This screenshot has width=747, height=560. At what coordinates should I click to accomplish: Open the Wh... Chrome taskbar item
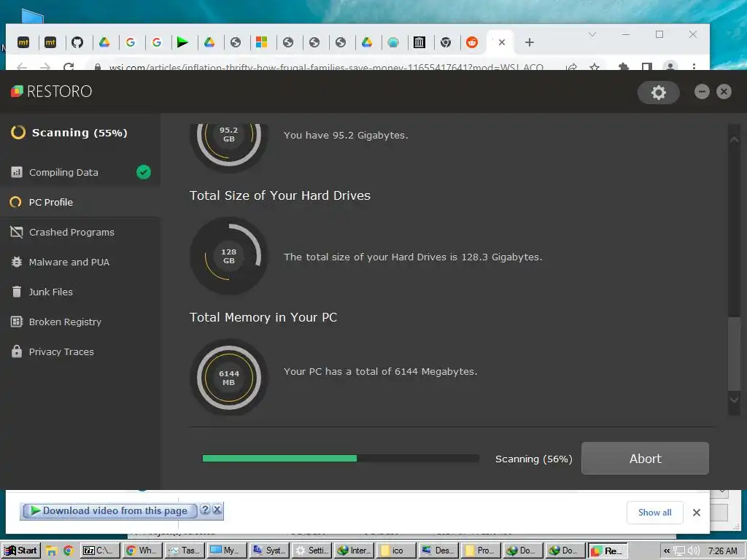[142, 551]
